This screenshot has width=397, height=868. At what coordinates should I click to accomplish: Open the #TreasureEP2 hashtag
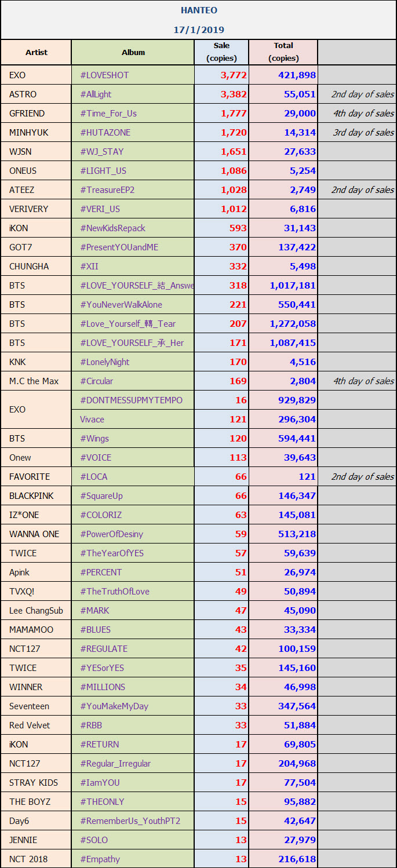coord(107,190)
